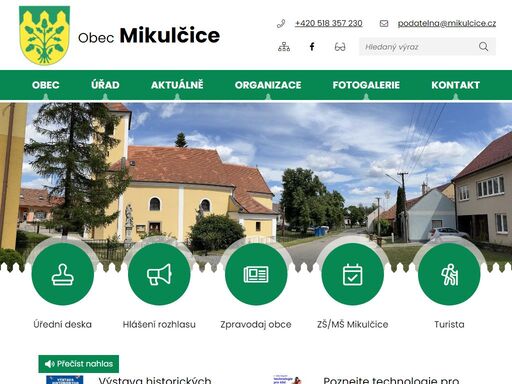The height and width of the screenshot is (384, 512).
Task: Click the Výstava article thumbnail image
Action: click(65, 380)
